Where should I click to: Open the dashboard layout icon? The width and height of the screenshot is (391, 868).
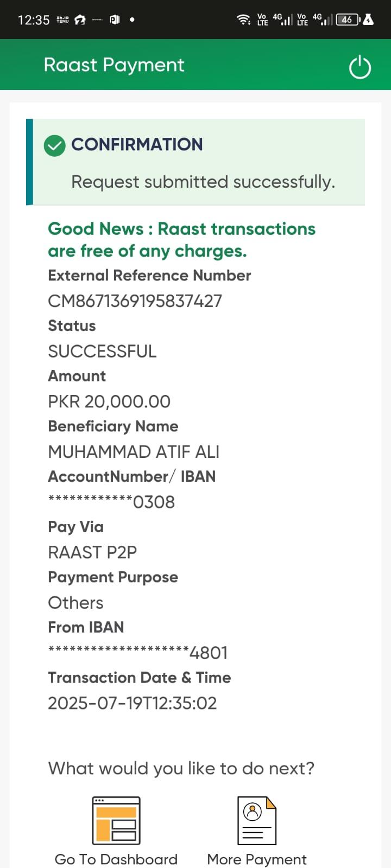click(116, 820)
